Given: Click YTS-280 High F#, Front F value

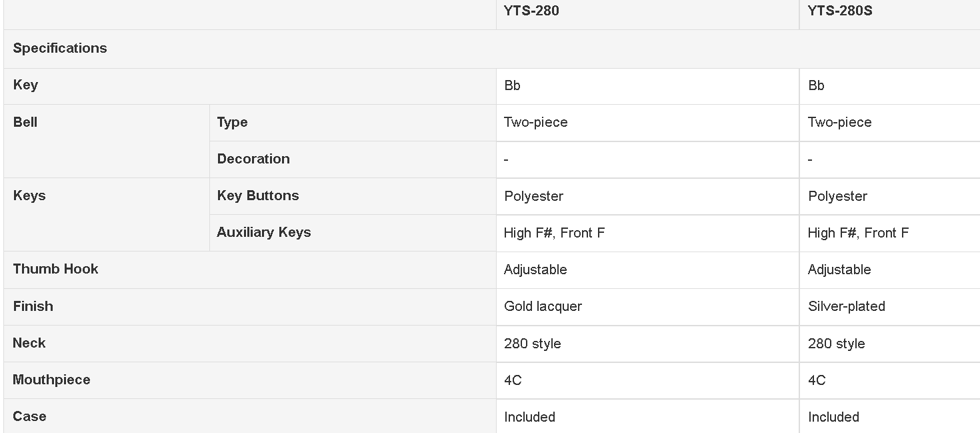Looking at the screenshot, I should (x=555, y=233).
